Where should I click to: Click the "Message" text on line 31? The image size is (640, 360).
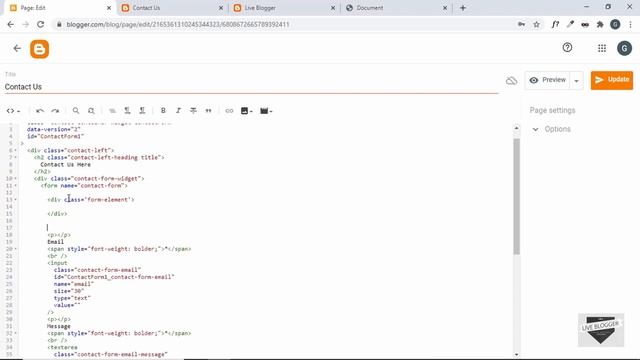[59, 327]
